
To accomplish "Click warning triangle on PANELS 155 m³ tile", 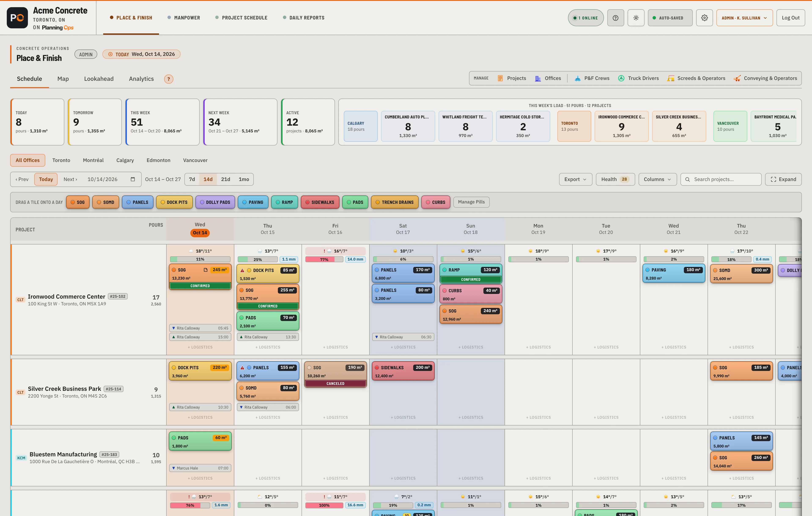I will coord(242,368).
